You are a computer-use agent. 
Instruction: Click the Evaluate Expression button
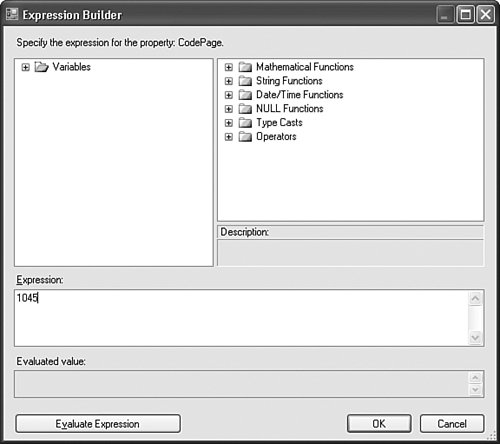98,424
